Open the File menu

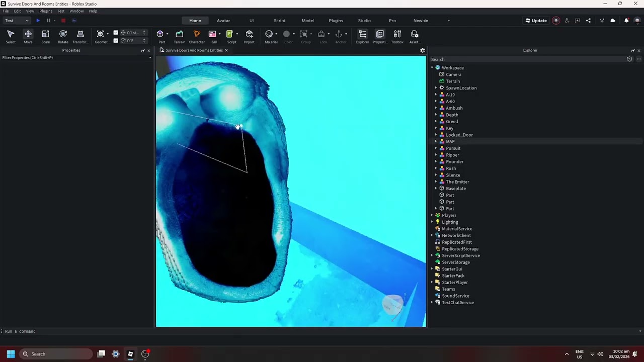tap(6, 11)
